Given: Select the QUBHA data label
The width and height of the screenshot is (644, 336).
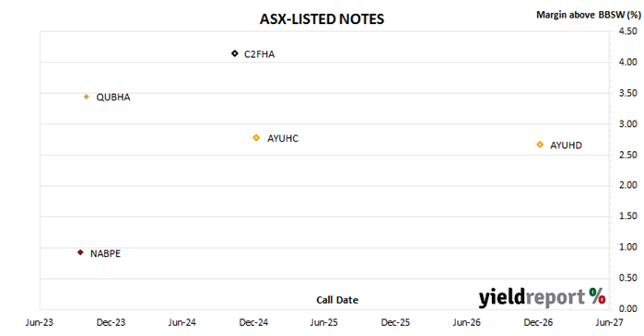Looking at the screenshot, I should (x=113, y=98).
